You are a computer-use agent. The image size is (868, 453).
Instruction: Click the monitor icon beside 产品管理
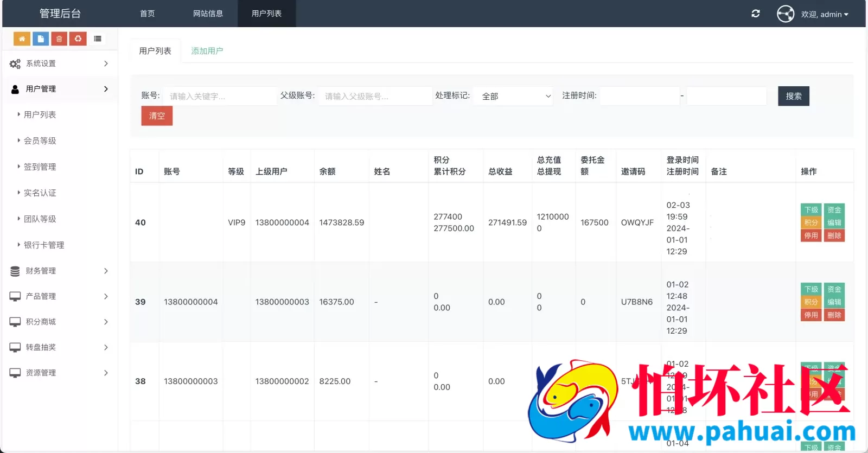click(15, 296)
